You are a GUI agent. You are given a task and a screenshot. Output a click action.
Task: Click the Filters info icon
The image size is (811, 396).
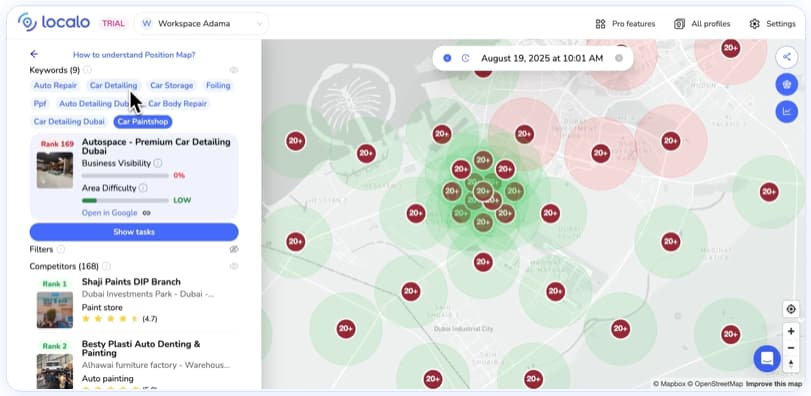(61, 250)
